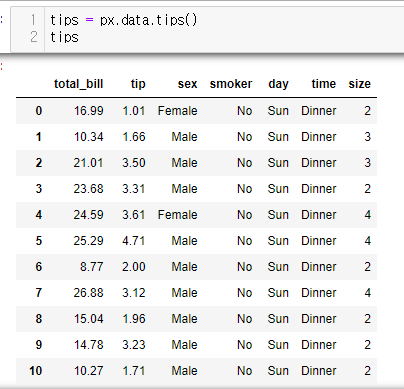
Task: Click smoker value No in row 3
Action: [x=245, y=189]
